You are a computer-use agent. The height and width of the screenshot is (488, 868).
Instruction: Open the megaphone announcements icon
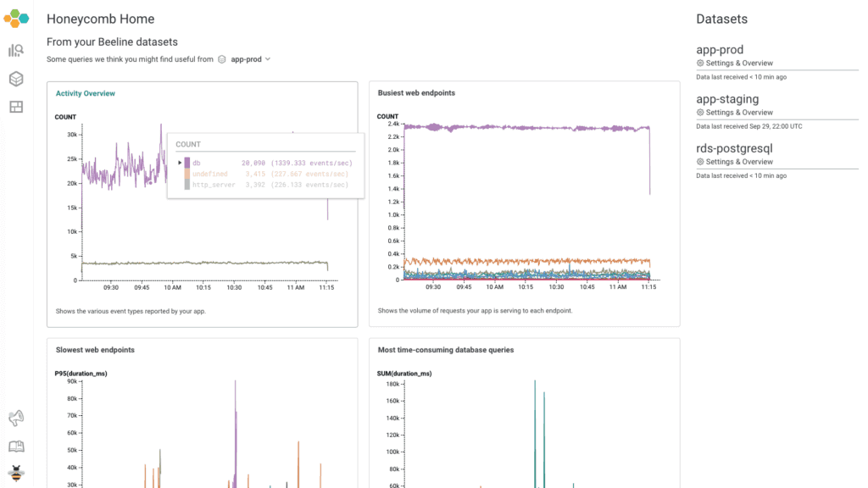[16, 419]
